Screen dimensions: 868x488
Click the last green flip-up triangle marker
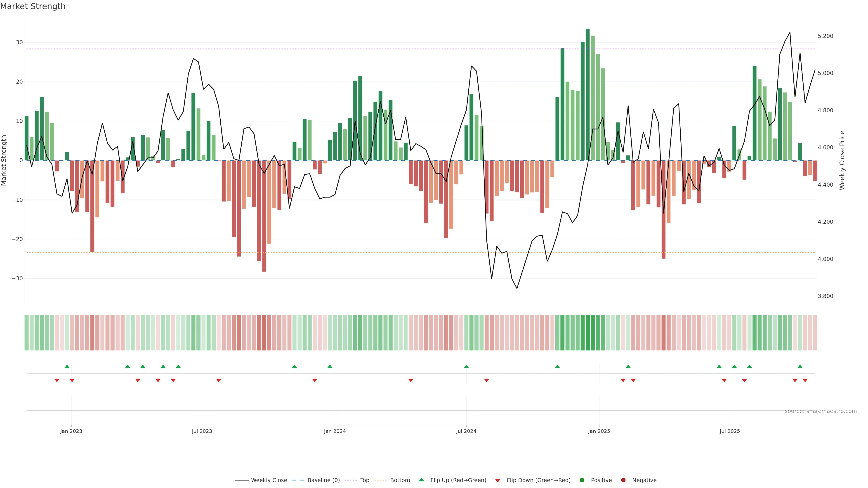click(x=800, y=366)
